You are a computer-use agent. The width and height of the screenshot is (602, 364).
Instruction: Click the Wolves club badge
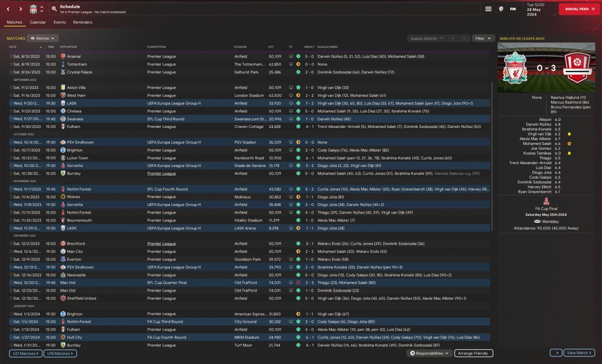pyautogui.click(x=63, y=197)
